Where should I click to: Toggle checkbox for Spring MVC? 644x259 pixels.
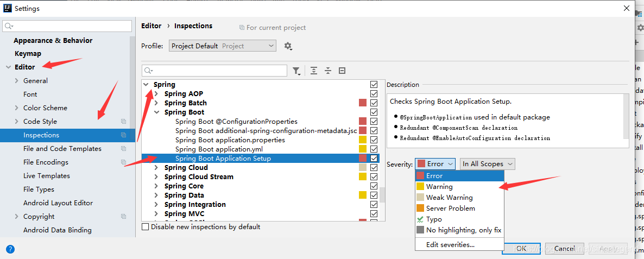coord(374,213)
